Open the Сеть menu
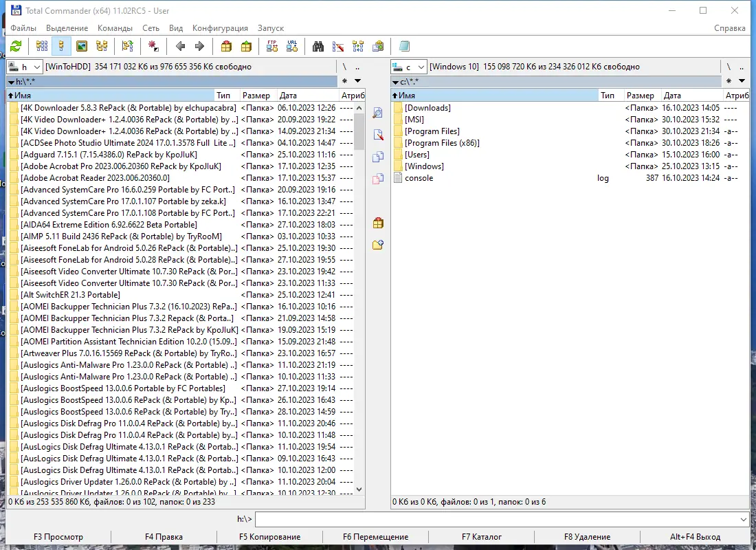The width and height of the screenshot is (756, 550). click(151, 28)
